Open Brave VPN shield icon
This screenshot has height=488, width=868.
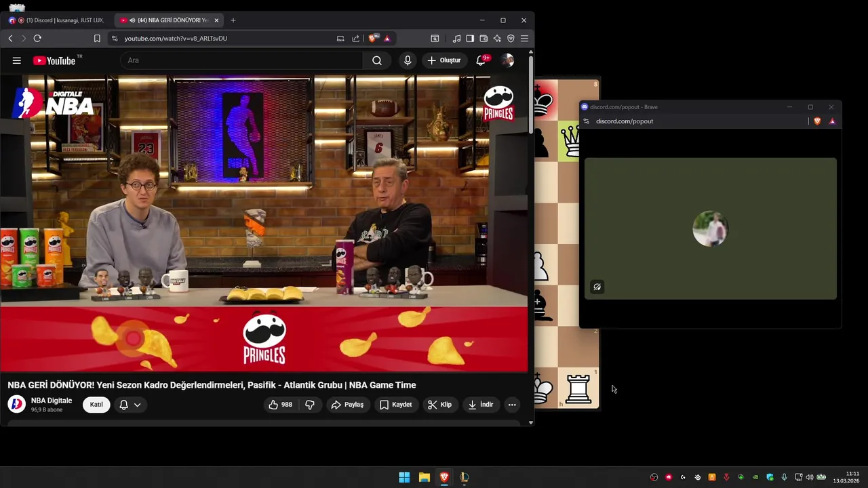point(511,39)
